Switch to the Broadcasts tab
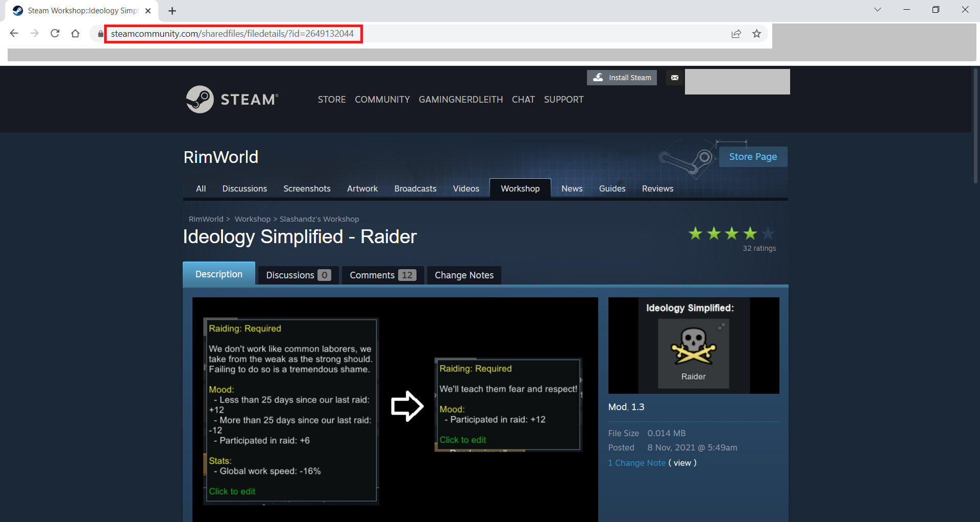 click(415, 188)
